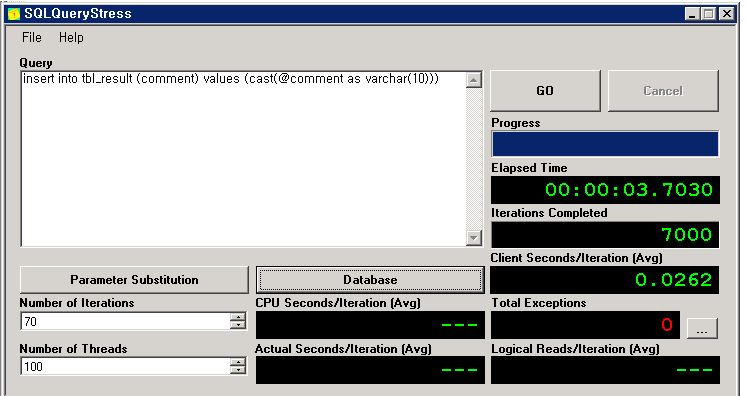746x396 pixels.
Task: Open exceptions details ellipsis button
Action: tap(702, 328)
